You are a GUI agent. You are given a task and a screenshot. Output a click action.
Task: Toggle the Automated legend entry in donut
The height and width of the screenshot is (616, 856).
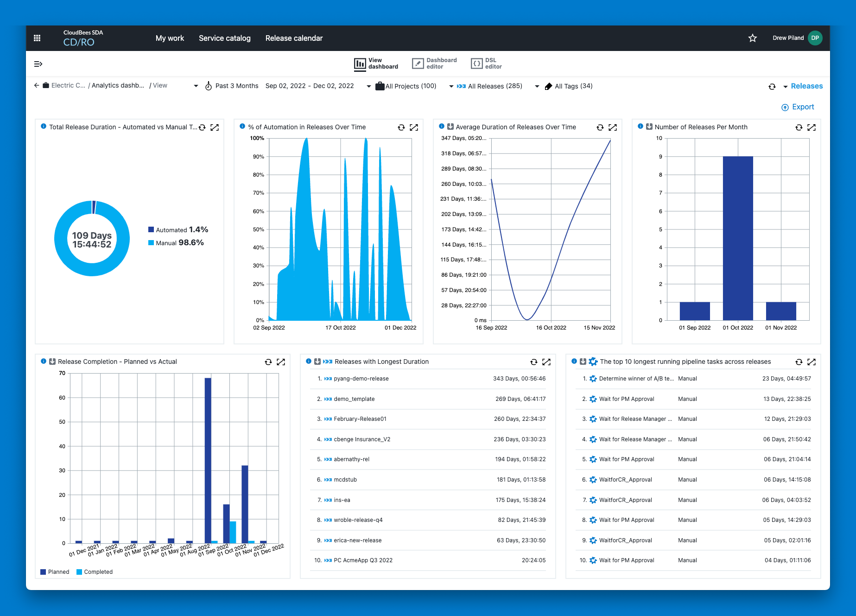click(171, 230)
